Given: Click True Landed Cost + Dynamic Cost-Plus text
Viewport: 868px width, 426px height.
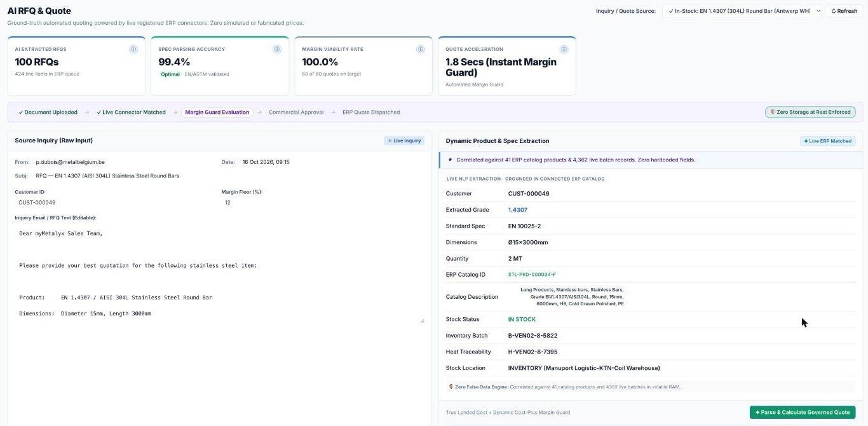Looking at the screenshot, I should [x=508, y=412].
